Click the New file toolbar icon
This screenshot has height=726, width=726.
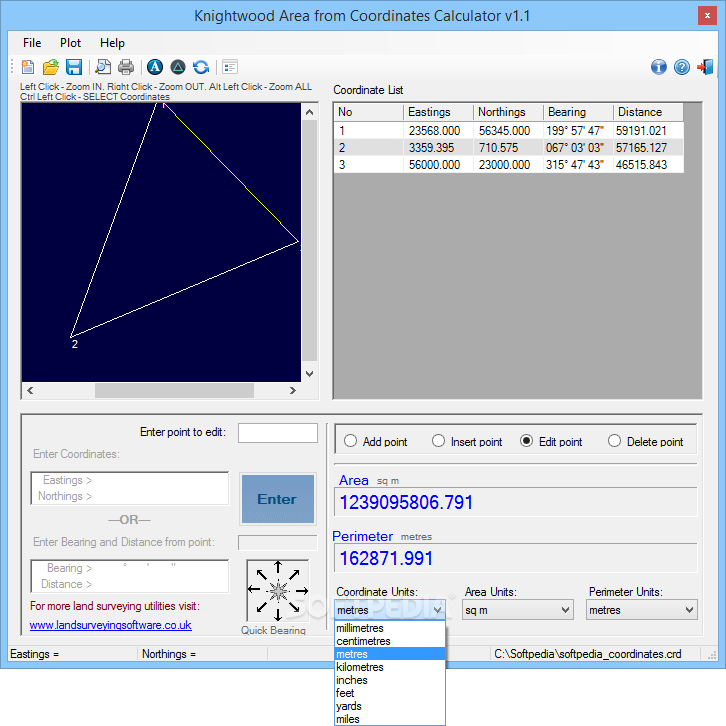[28, 67]
